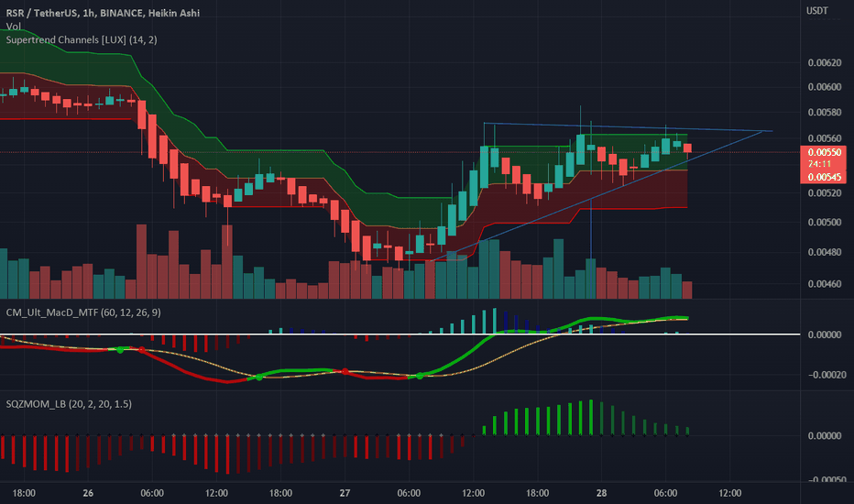Click the USDT currency label
Viewport: 854px width, 504px height.
coord(817,10)
